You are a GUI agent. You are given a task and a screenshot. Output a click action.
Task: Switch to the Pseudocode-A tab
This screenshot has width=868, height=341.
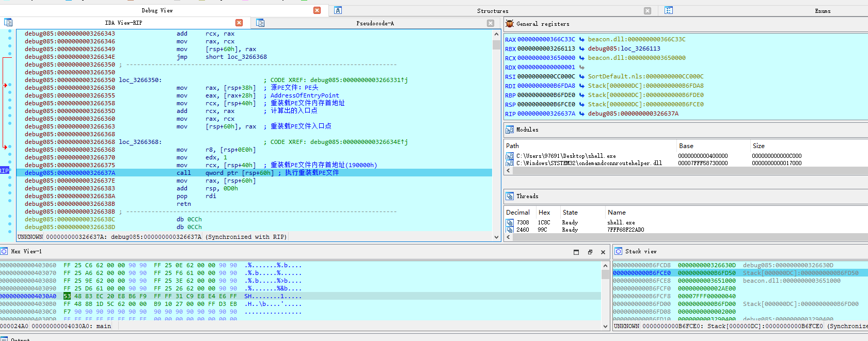[x=375, y=23]
